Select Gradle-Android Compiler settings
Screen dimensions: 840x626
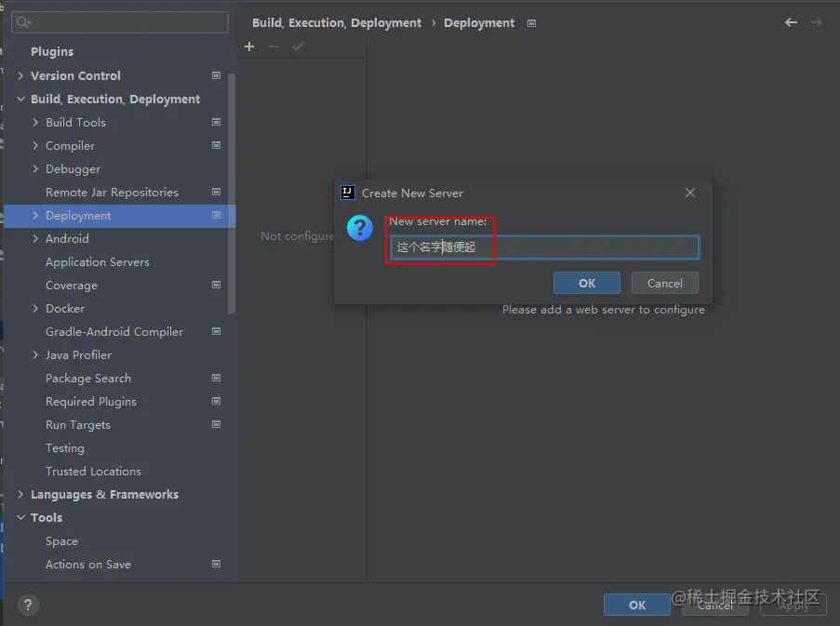[x=114, y=332]
